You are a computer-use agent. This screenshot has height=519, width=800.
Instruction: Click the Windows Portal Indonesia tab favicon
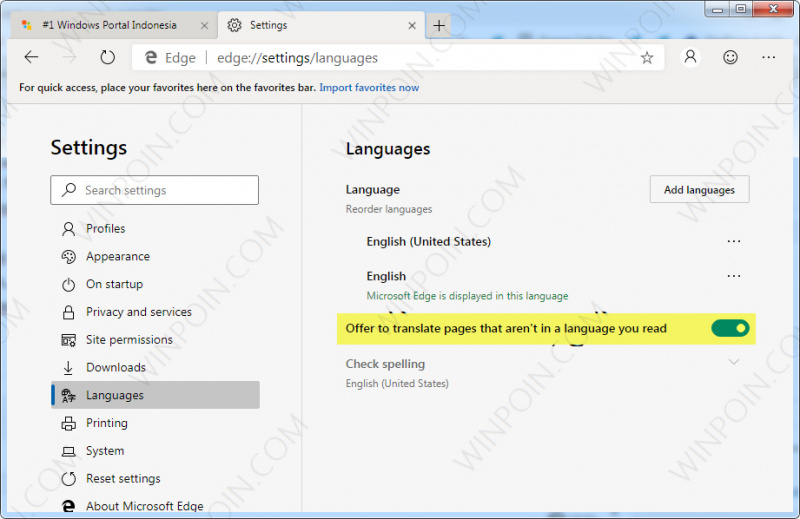[x=27, y=25]
